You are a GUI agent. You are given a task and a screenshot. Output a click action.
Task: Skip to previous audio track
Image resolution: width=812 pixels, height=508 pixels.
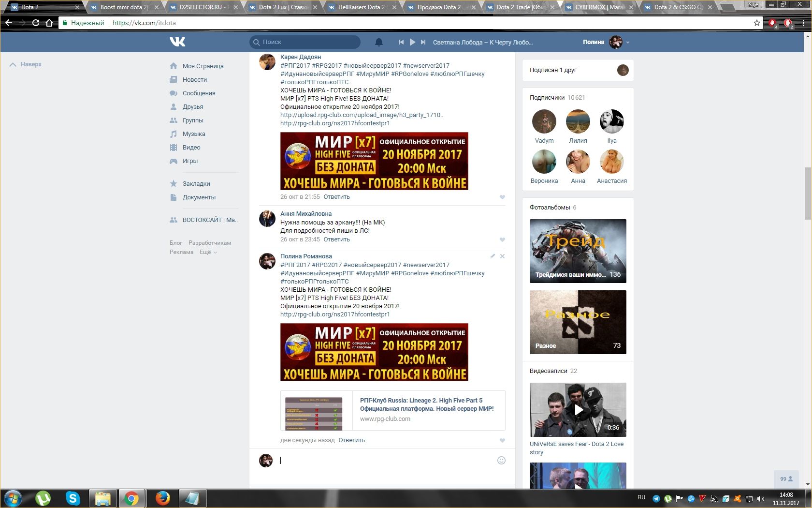coord(401,42)
